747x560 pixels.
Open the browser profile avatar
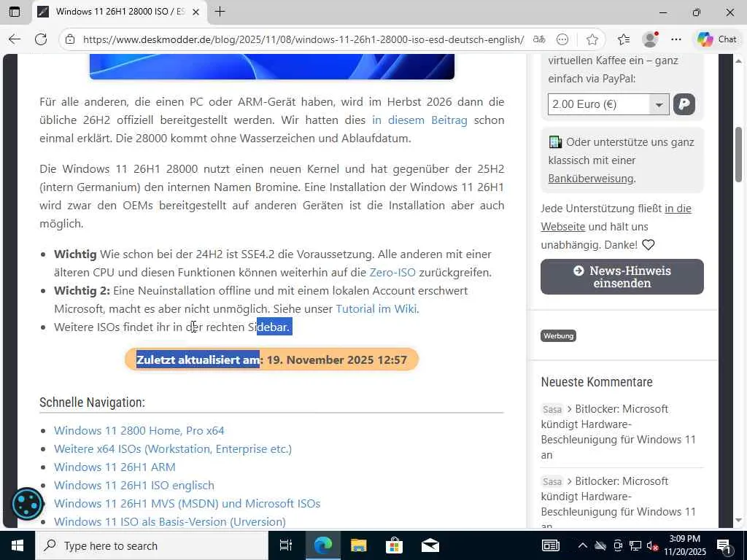(650, 39)
